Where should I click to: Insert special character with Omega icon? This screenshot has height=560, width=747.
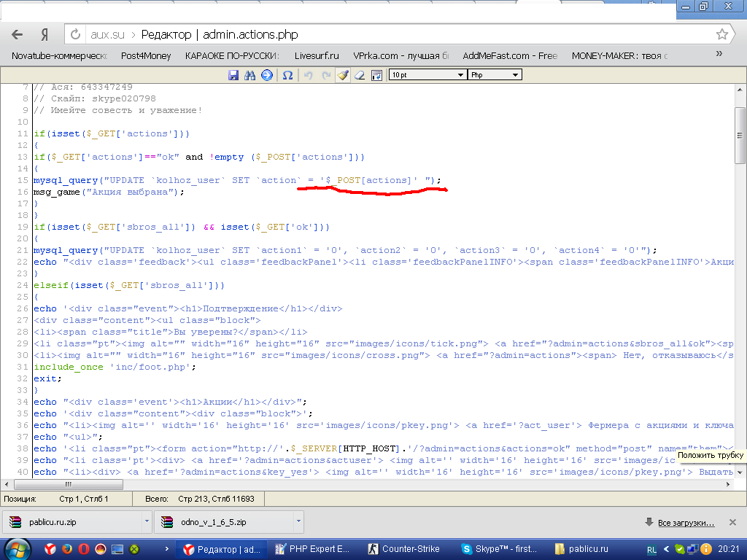click(287, 75)
